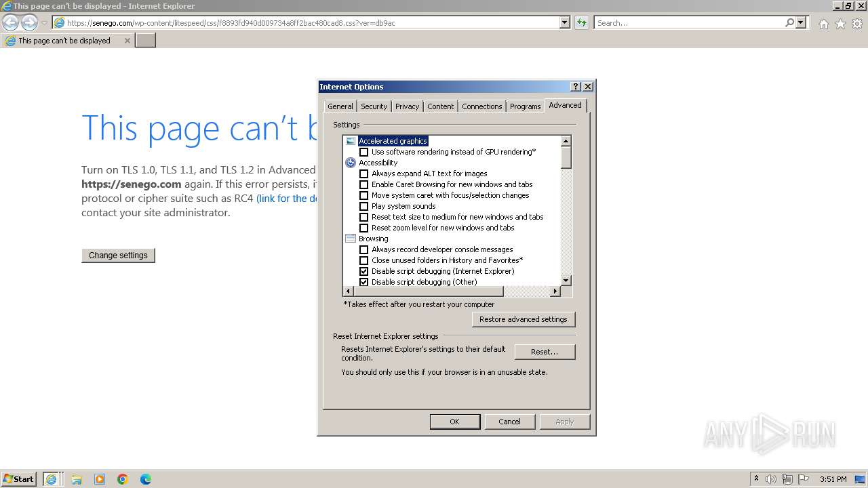The height and width of the screenshot is (488, 868).
Task: Click settings list scroll left arrow
Action: [349, 291]
